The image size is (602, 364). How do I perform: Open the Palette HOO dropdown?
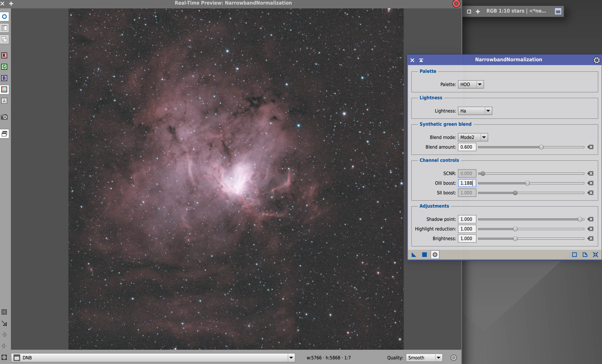[471, 84]
